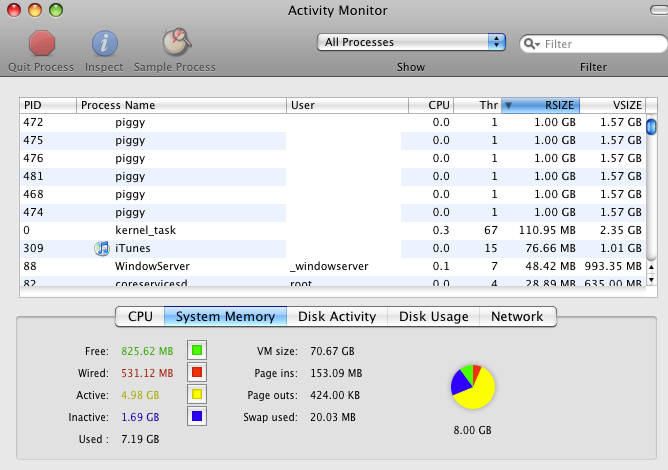Click the _windowserver user cell
Viewport: 668px width, 470px height.
[x=329, y=266]
